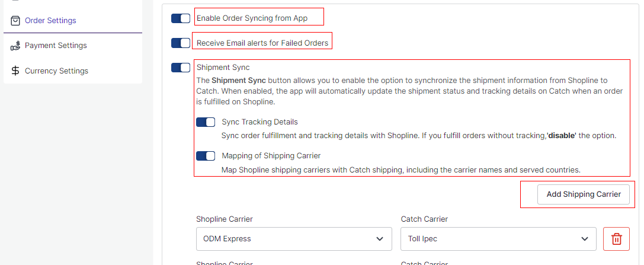Click the Mapping of Shipping Carrier label
644x265 pixels.
(271, 156)
